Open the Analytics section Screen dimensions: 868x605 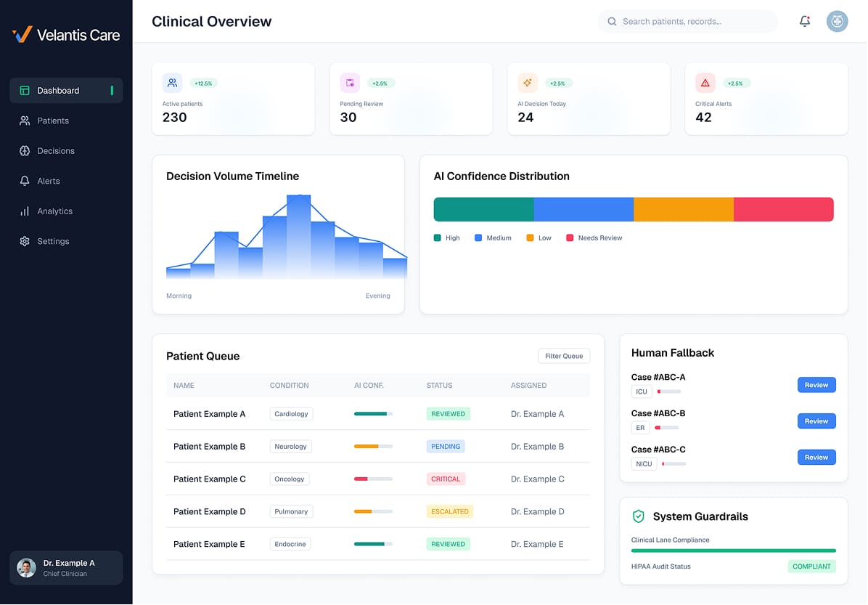click(66, 211)
